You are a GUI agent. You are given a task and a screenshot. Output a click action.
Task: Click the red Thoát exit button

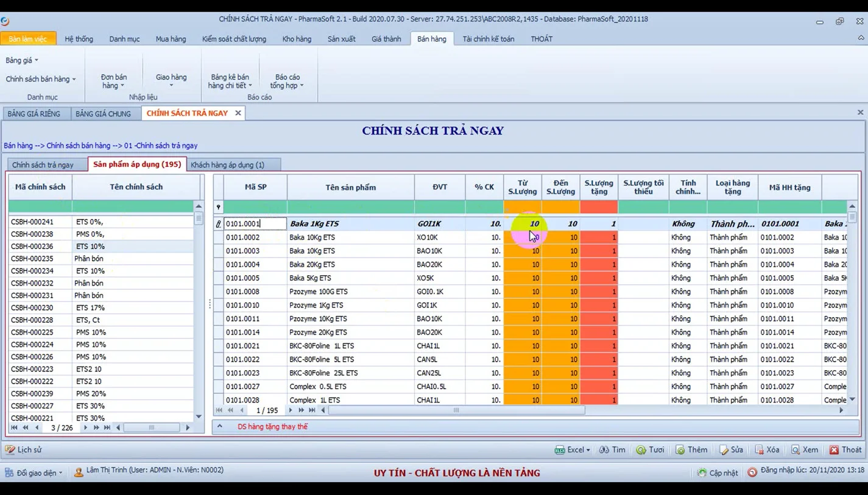(845, 450)
